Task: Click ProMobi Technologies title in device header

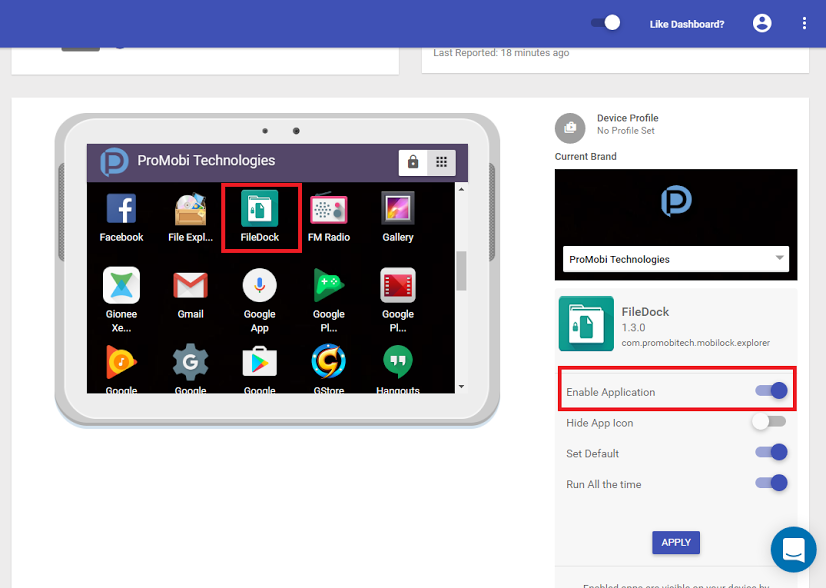Action: (206, 160)
